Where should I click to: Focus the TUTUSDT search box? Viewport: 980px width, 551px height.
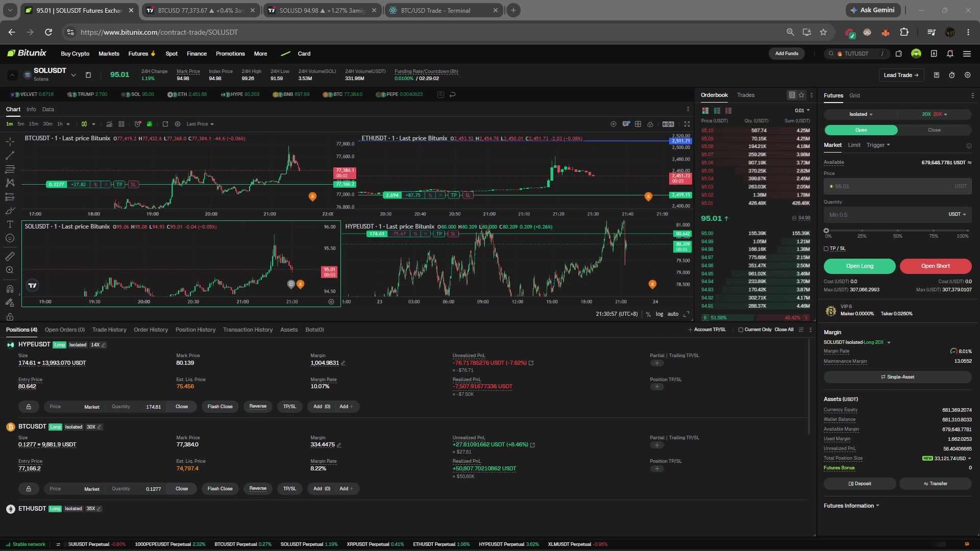[856, 54]
